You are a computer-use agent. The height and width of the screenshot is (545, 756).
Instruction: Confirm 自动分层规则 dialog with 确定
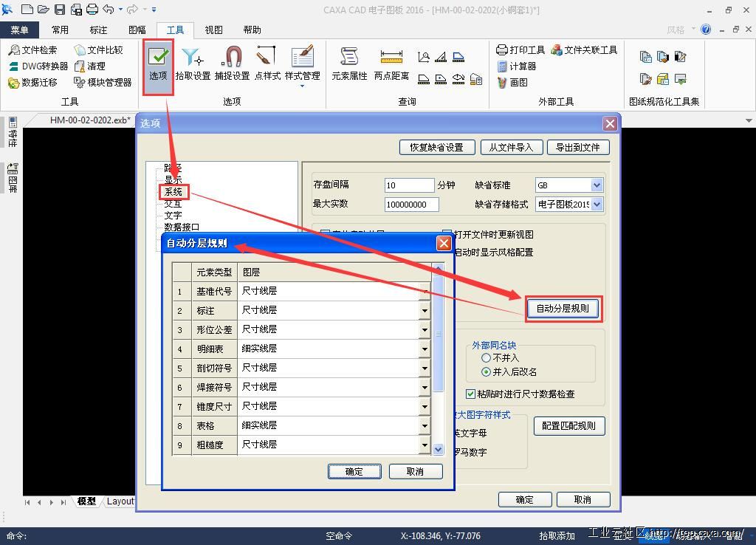(354, 472)
